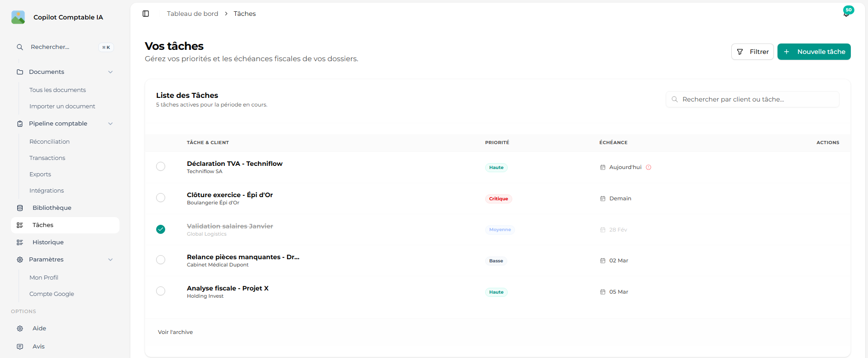
Task: Click the Nouvelle tâche button
Action: coord(814,52)
